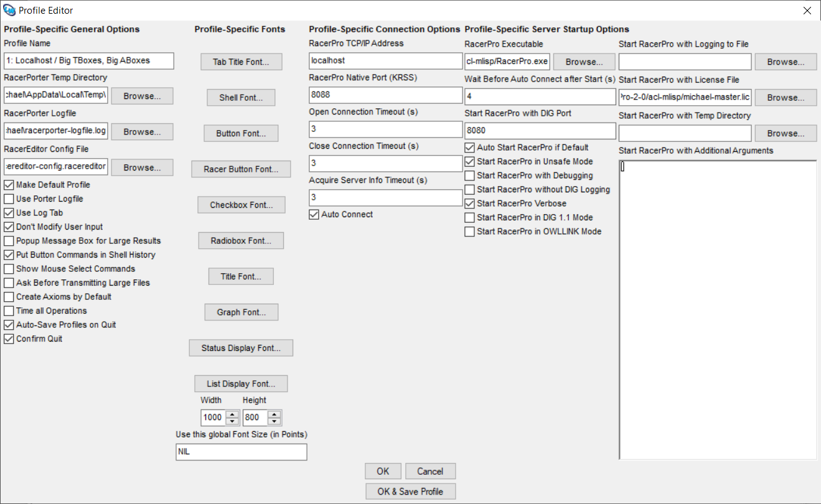This screenshot has height=504, width=821.
Task: Decrease the Height spinner value
Action: click(274, 421)
